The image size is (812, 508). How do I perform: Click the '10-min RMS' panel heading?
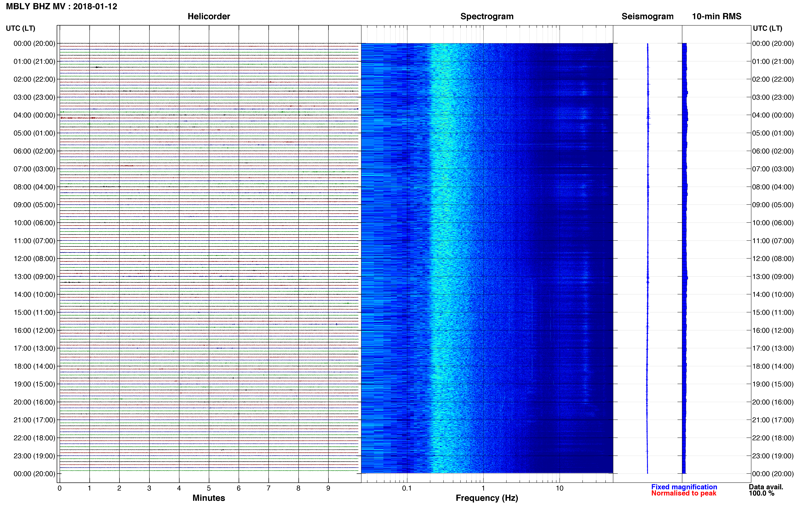717,16
